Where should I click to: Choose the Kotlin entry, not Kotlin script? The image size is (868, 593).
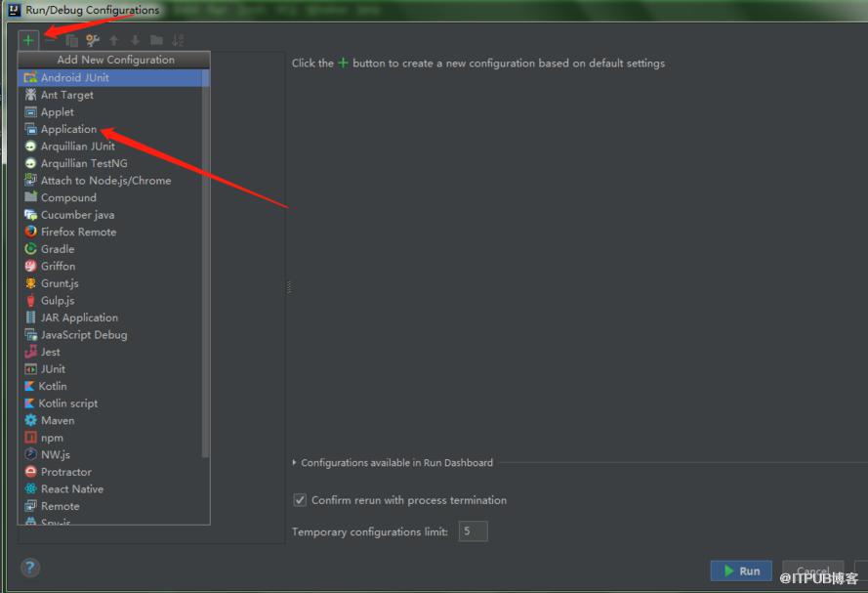click(x=113, y=387)
